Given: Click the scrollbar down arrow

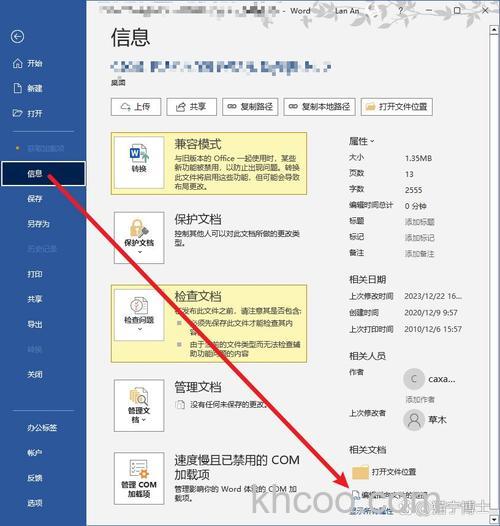Looking at the screenshot, I should click(494, 520).
